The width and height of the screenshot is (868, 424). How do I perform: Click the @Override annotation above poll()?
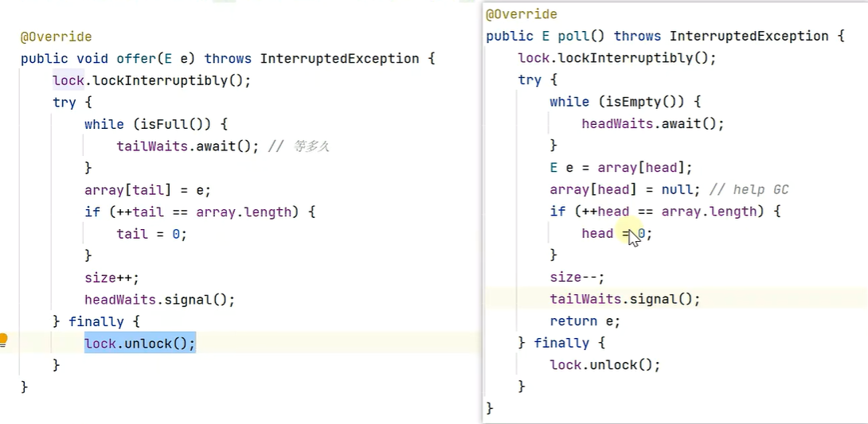(x=522, y=14)
